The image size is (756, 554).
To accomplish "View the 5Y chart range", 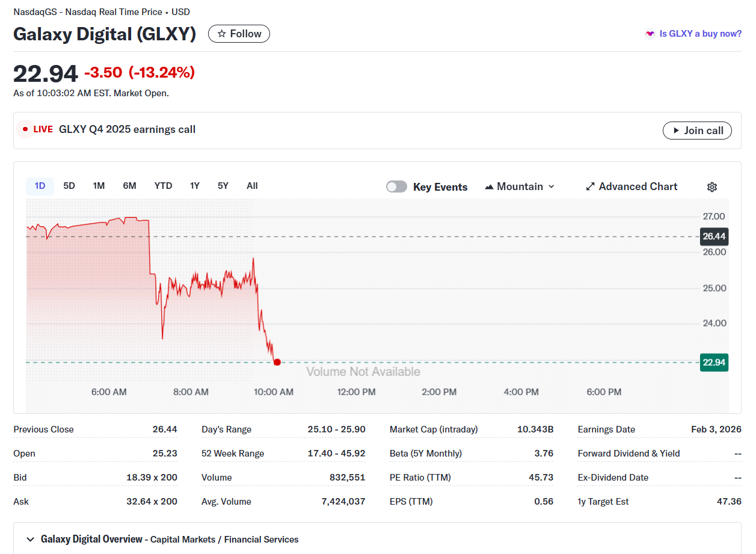I will [223, 186].
